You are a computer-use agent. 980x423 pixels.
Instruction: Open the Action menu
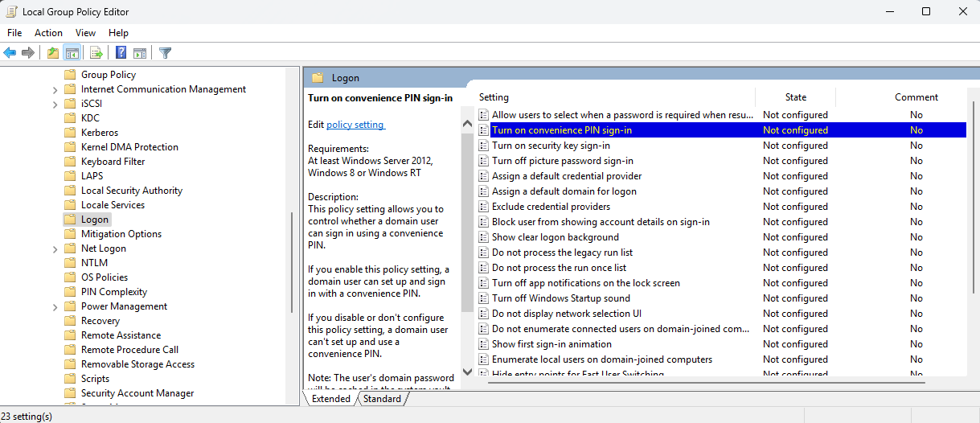click(x=48, y=33)
